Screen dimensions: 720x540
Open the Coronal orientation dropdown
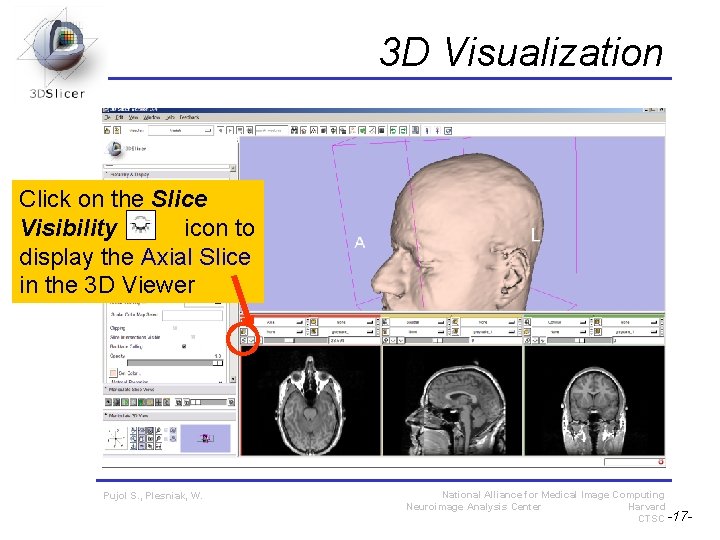tap(560, 322)
